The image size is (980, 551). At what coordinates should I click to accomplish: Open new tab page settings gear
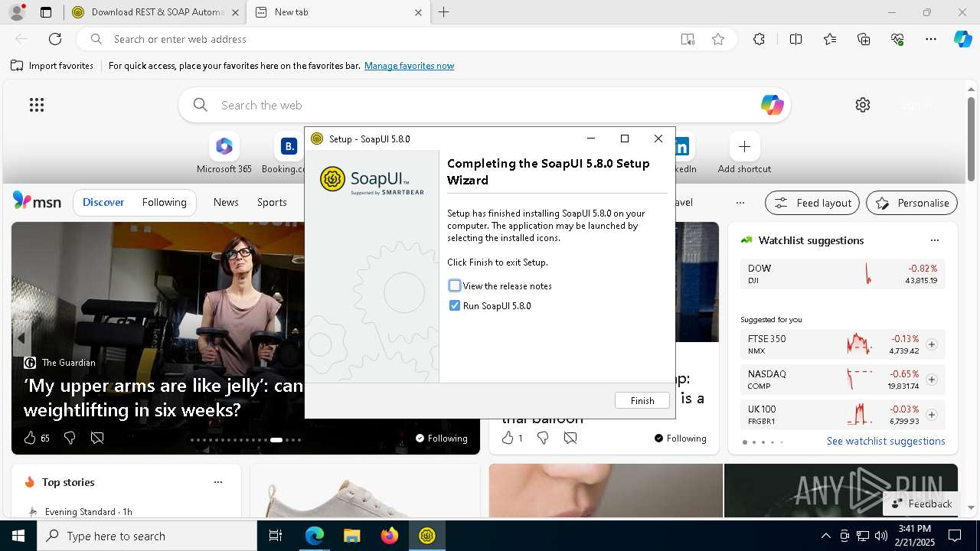point(863,105)
